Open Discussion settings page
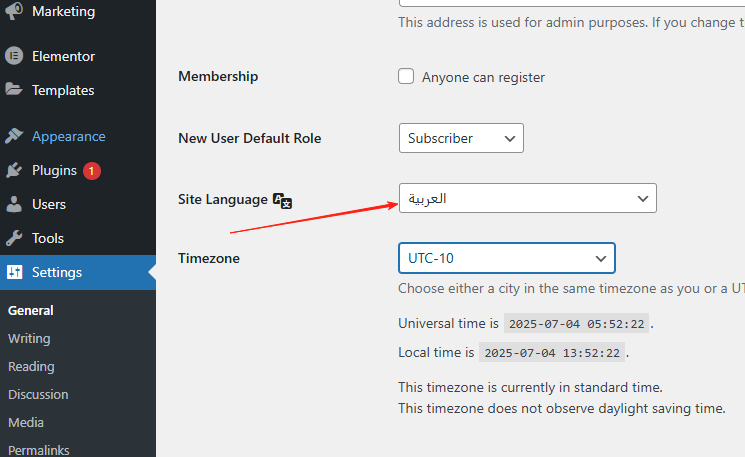Screen dimensions: 745x457 tap(38, 394)
